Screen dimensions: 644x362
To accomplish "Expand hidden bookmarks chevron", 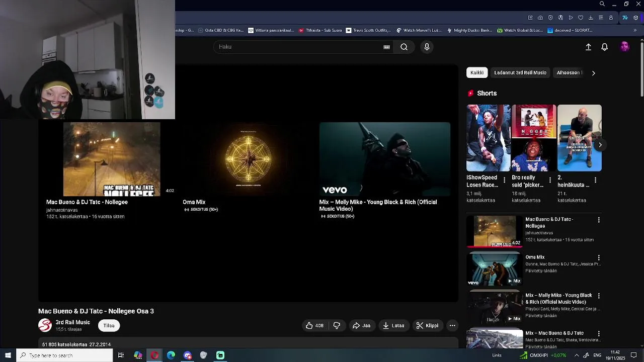I will point(635,30).
